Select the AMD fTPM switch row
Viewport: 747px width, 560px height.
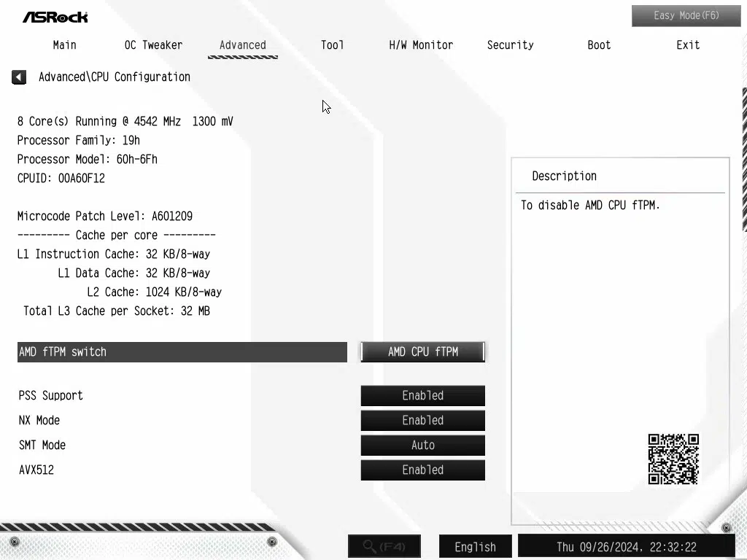182,352
